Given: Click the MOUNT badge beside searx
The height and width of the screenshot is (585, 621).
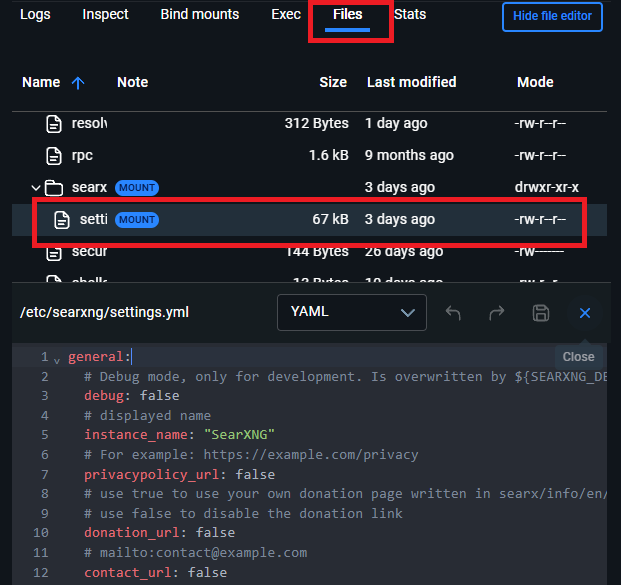Looking at the screenshot, I should (x=137, y=188).
